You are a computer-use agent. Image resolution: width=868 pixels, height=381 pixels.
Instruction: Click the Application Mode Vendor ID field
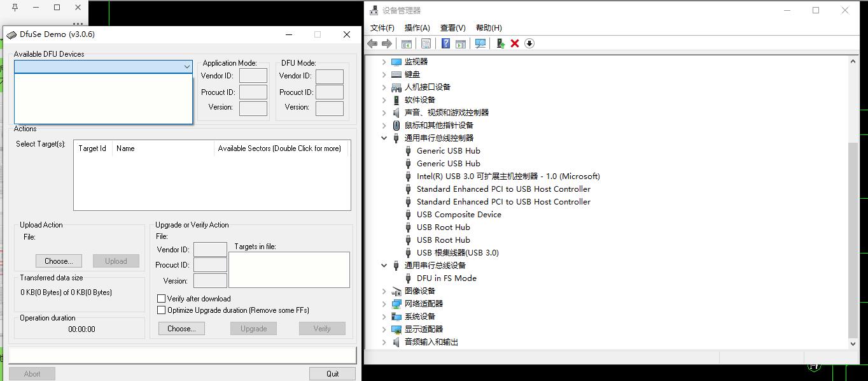click(253, 76)
